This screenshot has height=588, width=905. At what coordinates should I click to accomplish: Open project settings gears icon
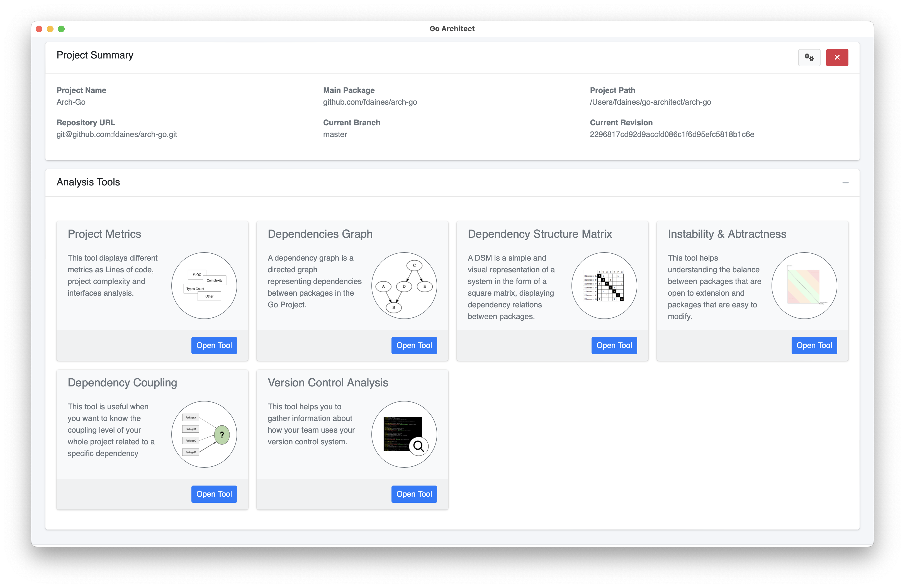pyautogui.click(x=809, y=57)
